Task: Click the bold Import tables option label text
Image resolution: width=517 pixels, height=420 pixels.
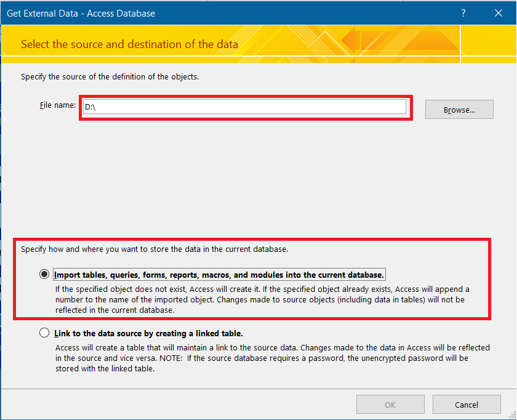Action: click(x=219, y=275)
